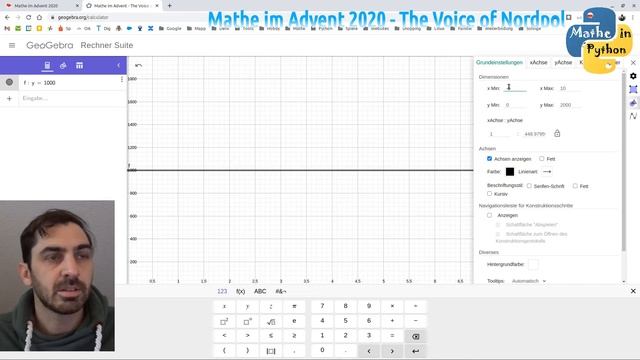Tap the square root key
Image resolution: width=640 pixels, height=360 pixels.
click(271, 321)
